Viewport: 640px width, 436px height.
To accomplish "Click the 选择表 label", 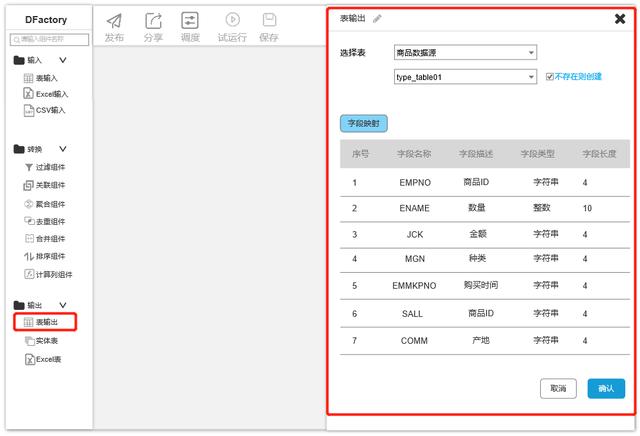I will click(353, 53).
